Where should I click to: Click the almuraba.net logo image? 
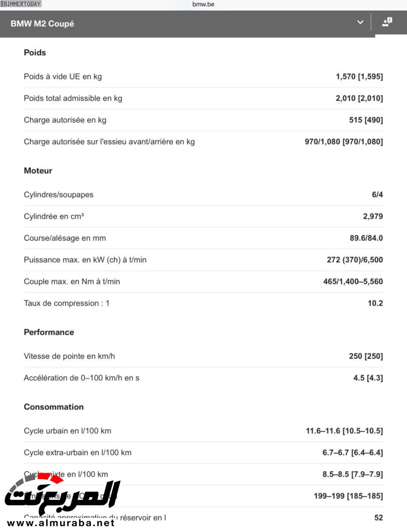62,496
